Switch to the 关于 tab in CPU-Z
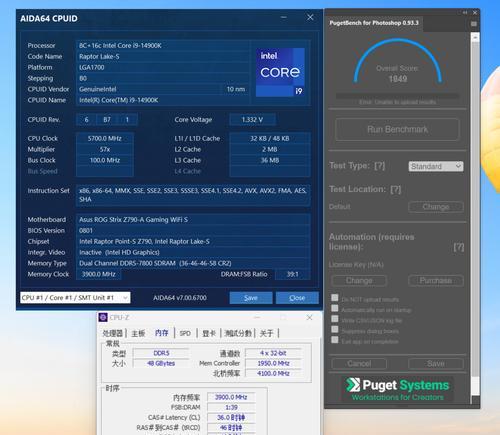Screen dimensions: 500x435 click(x=266, y=333)
